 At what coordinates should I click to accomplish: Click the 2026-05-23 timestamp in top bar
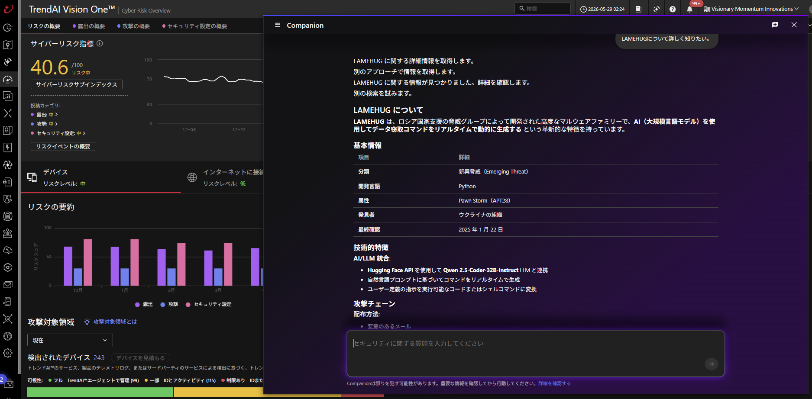(x=603, y=9)
